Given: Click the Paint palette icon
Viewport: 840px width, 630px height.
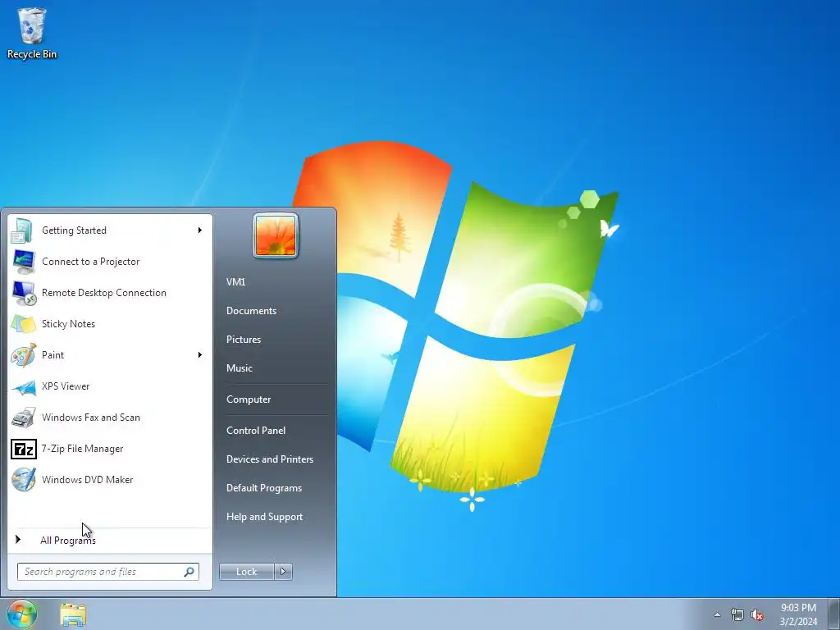Looking at the screenshot, I should (x=23, y=355).
